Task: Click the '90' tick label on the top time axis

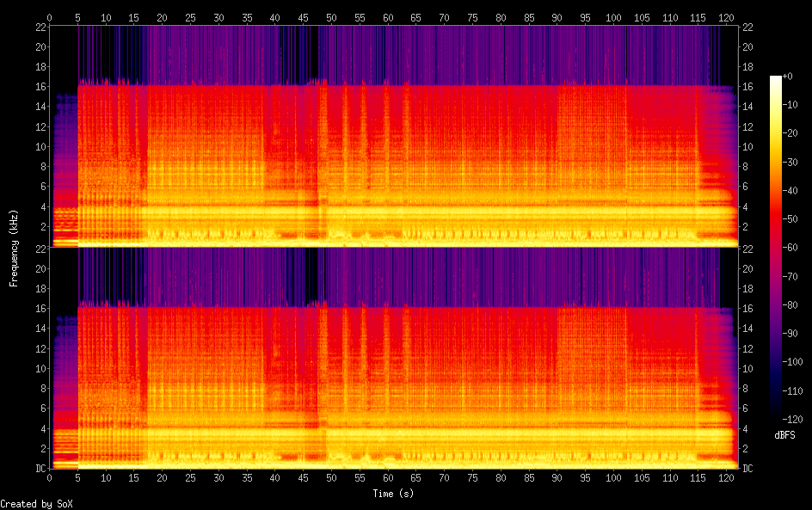Action: tap(557, 17)
